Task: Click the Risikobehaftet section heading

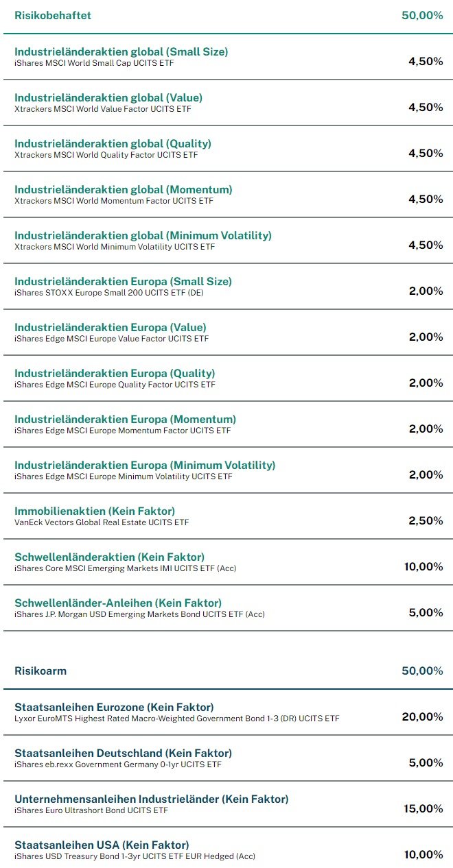Action: pos(53,15)
